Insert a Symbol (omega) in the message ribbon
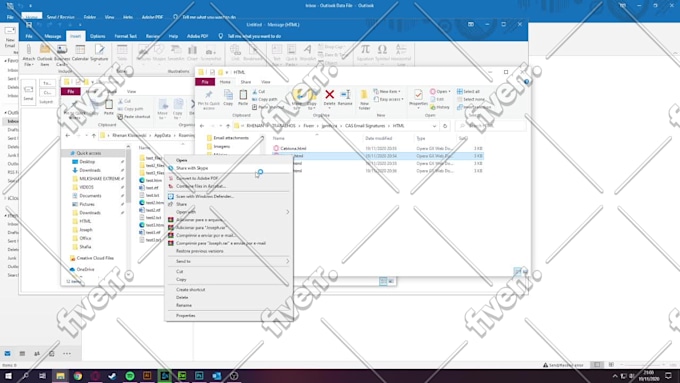Screen dimensions: 680x383 [x=382, y=53]
